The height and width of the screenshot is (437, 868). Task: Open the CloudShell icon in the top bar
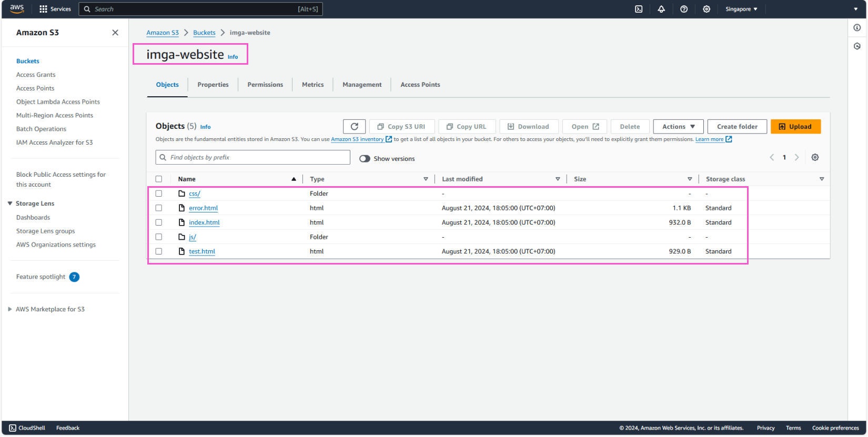639,9
